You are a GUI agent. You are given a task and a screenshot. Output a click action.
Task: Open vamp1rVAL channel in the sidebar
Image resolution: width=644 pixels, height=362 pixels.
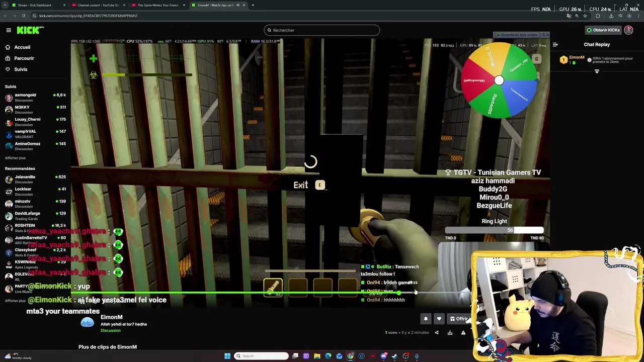(35, 133)
